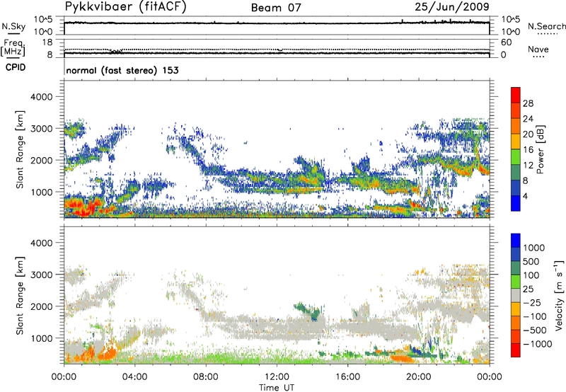This screenshot has width=566, height=392.
Task: Pick the light green 25–100 velocity colorbar segment
Action: [516, 282]
